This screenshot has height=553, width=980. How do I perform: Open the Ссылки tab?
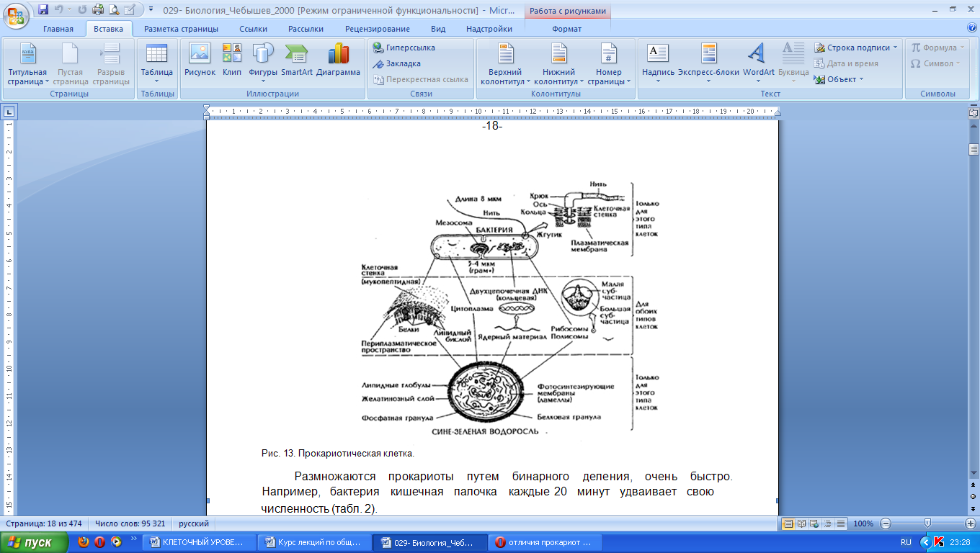254,29
